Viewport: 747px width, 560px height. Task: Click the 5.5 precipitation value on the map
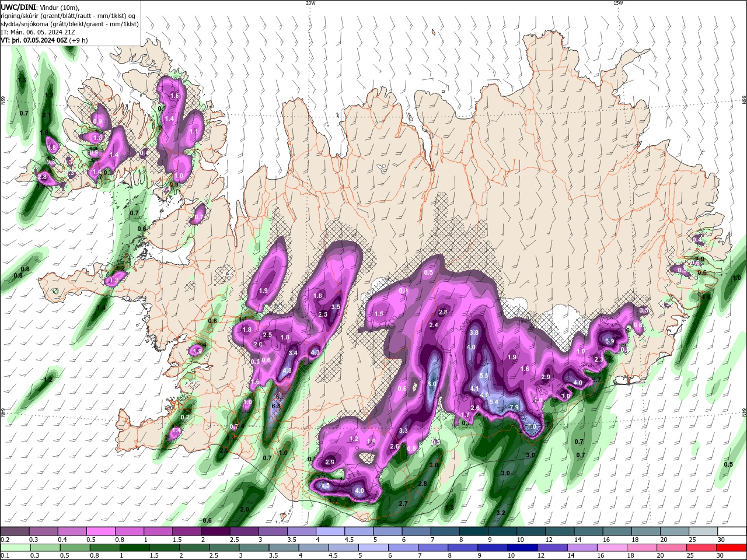484,376
